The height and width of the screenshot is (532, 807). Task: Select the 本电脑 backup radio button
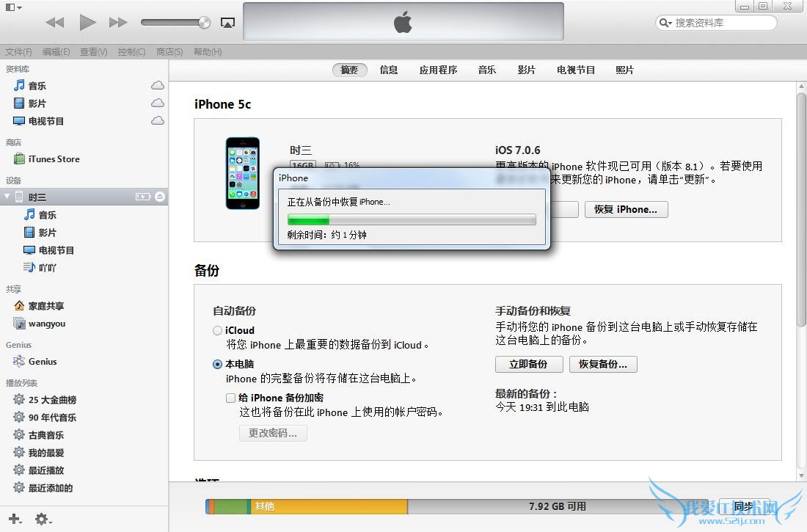[x=217, y=363]
